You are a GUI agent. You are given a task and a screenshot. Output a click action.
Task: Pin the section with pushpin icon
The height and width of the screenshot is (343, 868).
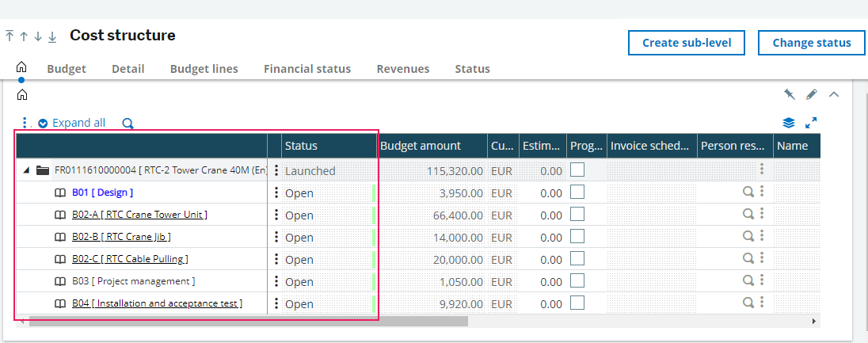click(790, 94)
